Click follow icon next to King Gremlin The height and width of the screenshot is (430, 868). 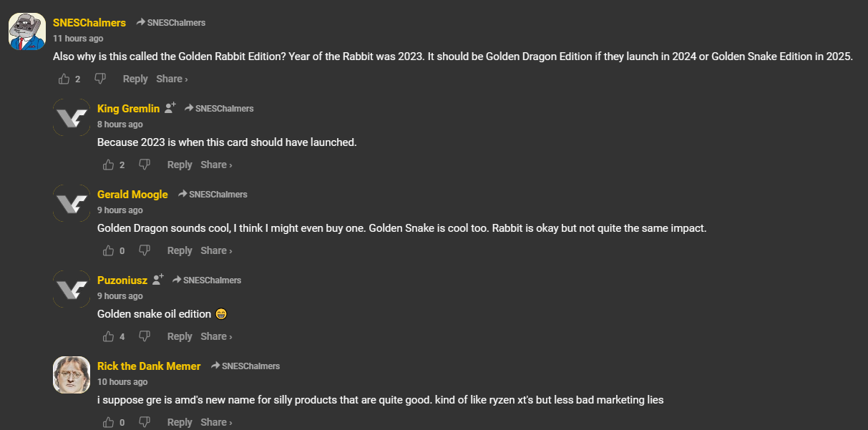170,108
